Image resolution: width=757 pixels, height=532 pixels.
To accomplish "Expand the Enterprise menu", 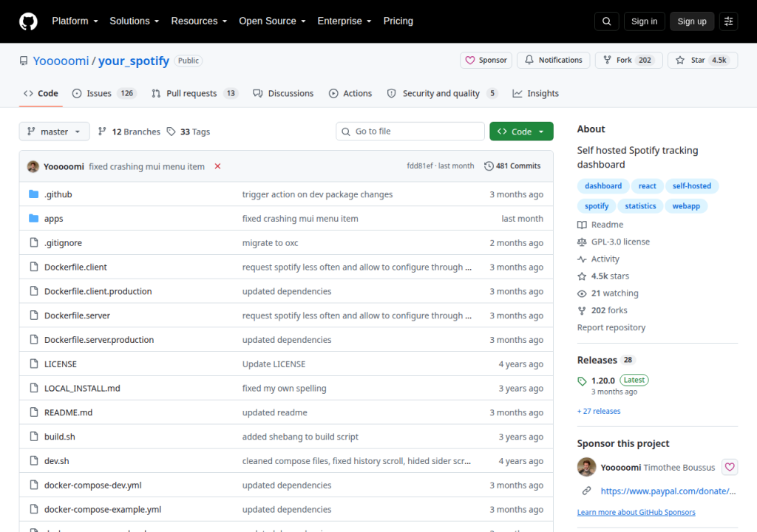I will 344,21.
